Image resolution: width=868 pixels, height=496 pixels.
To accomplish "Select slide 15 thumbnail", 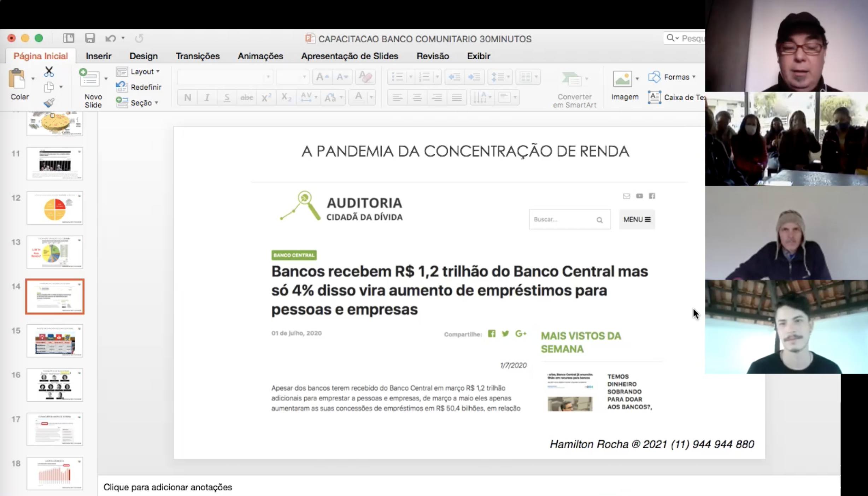I will (x=55, y=341).
